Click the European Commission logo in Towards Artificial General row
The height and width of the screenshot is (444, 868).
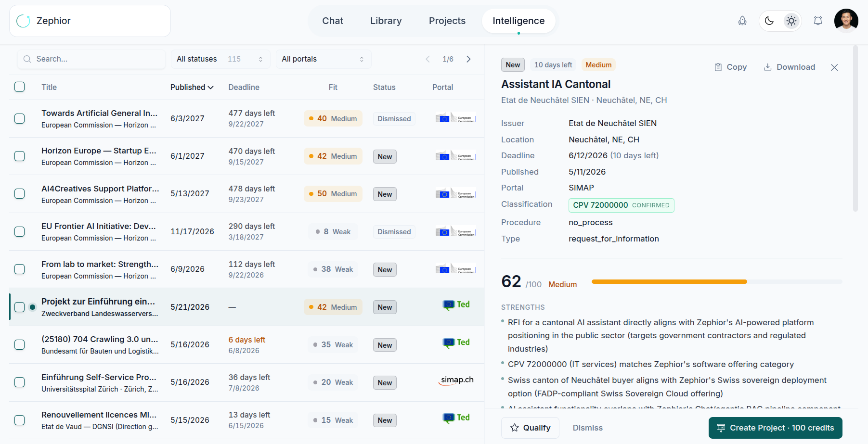456,118
